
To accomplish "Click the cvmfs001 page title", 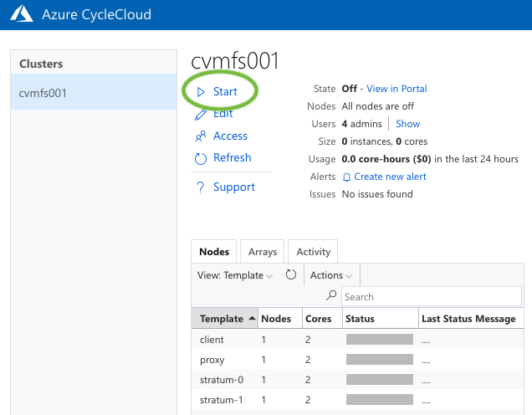I will 235,61.
